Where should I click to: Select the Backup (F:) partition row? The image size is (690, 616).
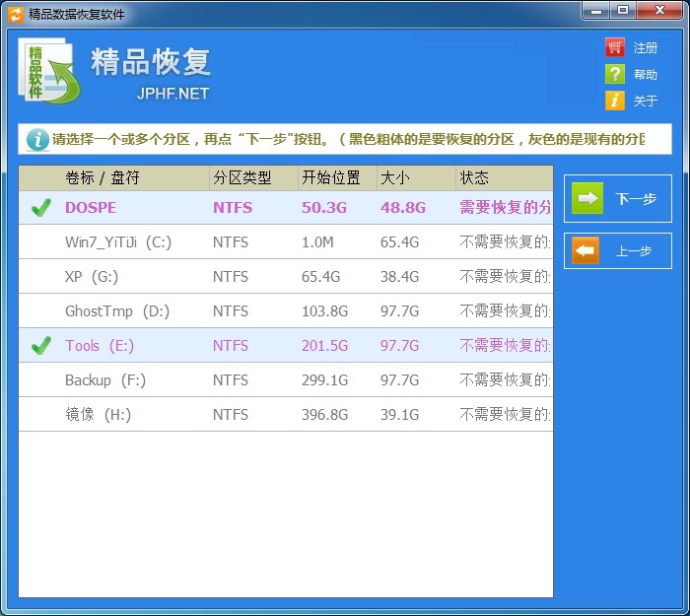click(x=286, y=380)
